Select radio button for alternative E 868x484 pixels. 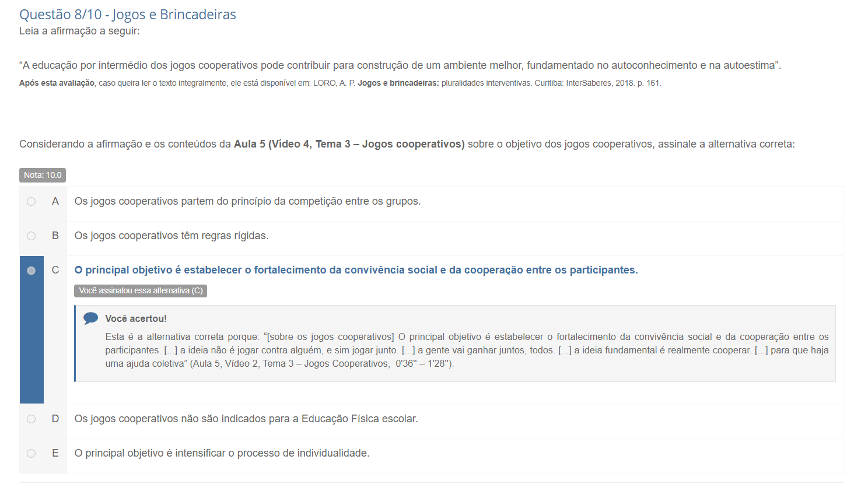(x=32, y=454)
